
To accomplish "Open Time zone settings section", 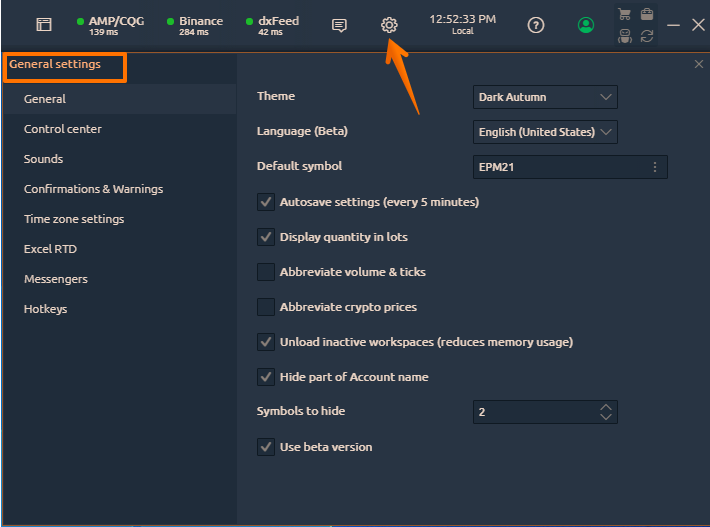I will point(74,219).
